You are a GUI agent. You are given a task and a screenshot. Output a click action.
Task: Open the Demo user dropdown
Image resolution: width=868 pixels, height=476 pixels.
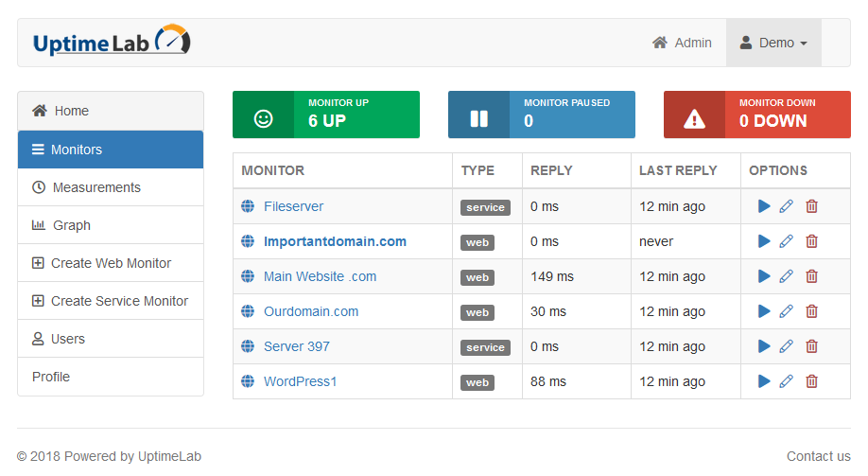[x=773, y=43]
